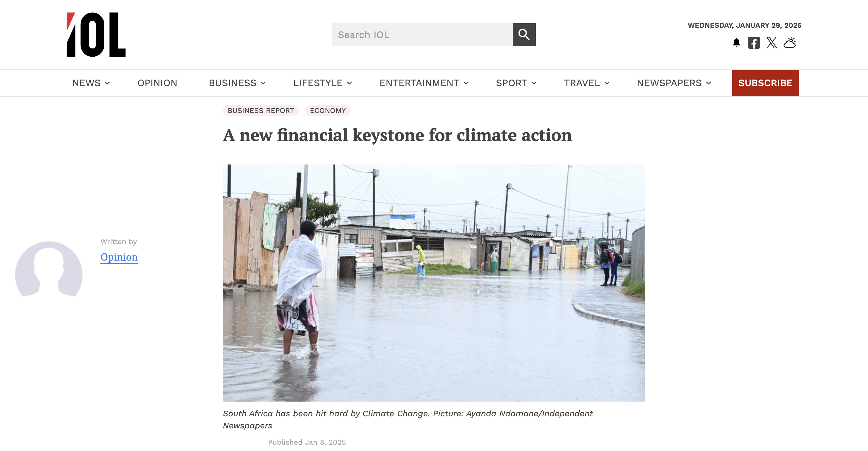Select the Business Report tag

[260, 111]
